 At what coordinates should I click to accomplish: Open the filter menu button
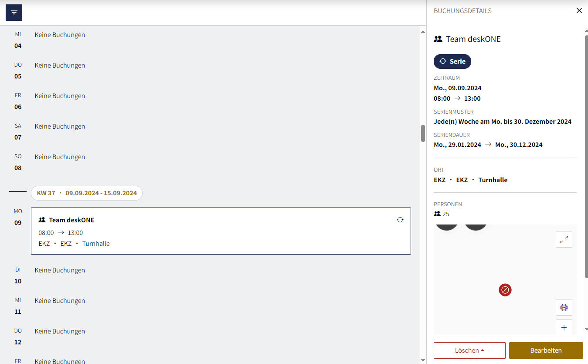[x=14, y=12]
